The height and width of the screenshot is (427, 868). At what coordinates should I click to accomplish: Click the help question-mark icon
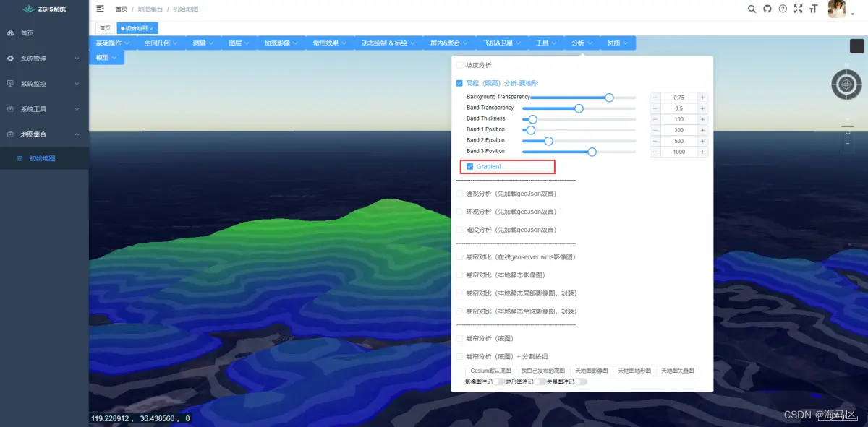pyautogui.click(x=784, y=10)
